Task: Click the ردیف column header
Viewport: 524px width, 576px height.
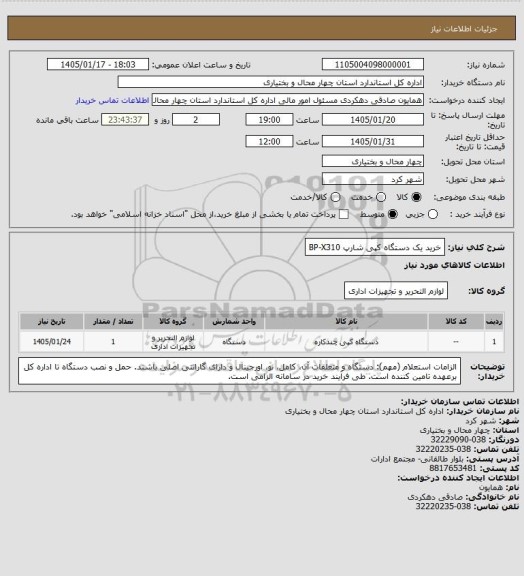Action: [x=494, y=321]
